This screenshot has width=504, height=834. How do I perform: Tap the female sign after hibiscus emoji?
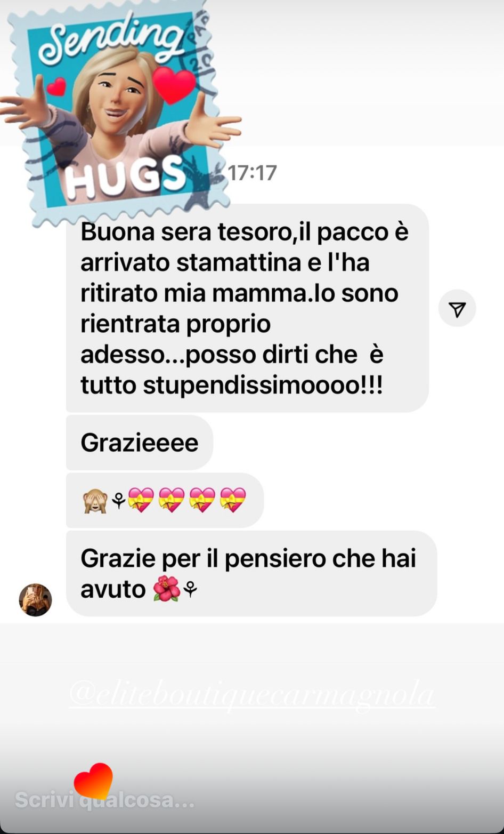(x=190, y=589)
